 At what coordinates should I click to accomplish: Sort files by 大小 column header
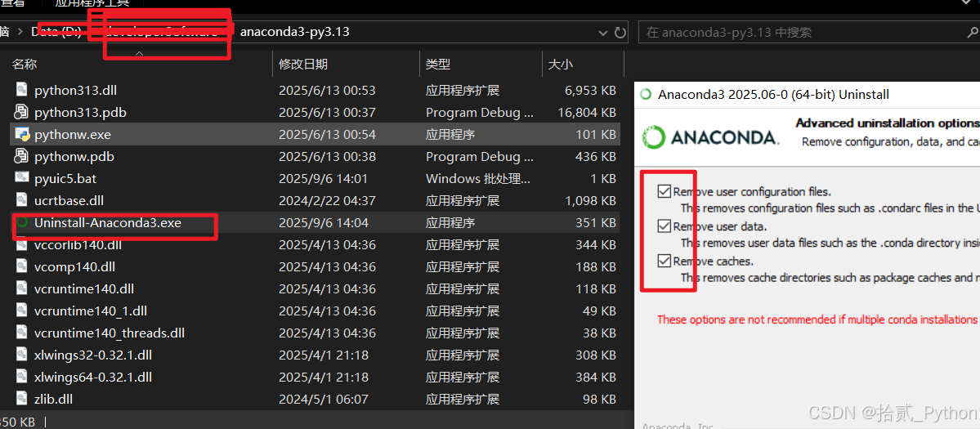[x=560, y=64]
